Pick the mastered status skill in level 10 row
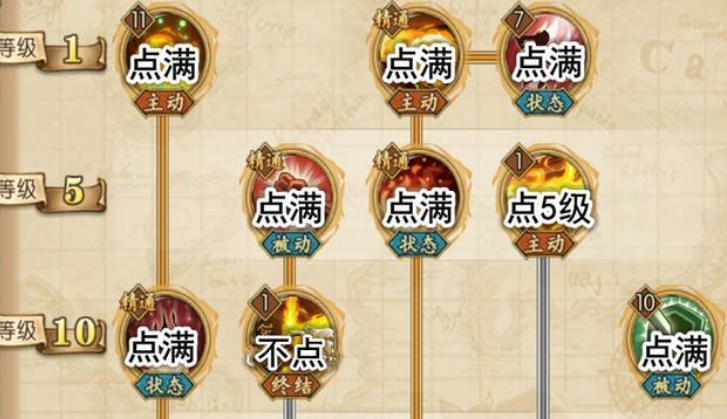The width and height of the screenshot is (727, 419). coord(163,344)
